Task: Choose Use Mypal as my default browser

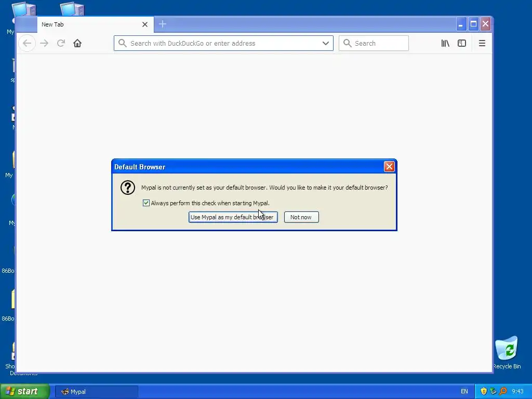Action: 233,217
